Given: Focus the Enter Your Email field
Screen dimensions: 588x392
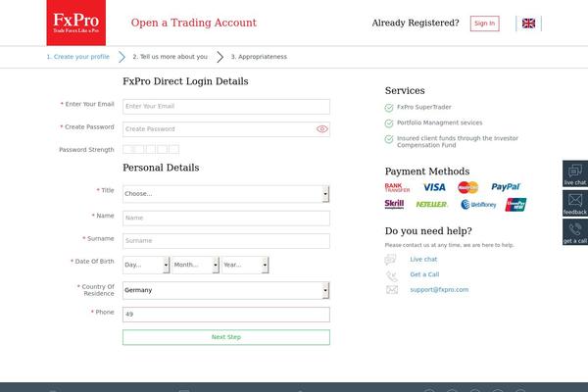Looking at the screenshot, I should coord(226,107).
